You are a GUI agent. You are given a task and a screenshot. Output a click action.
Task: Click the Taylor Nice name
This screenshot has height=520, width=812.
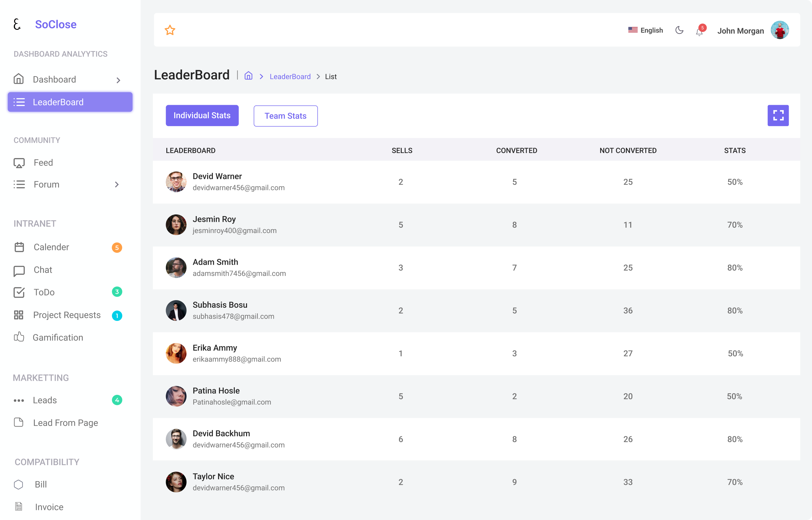click(x=213, y=476)
